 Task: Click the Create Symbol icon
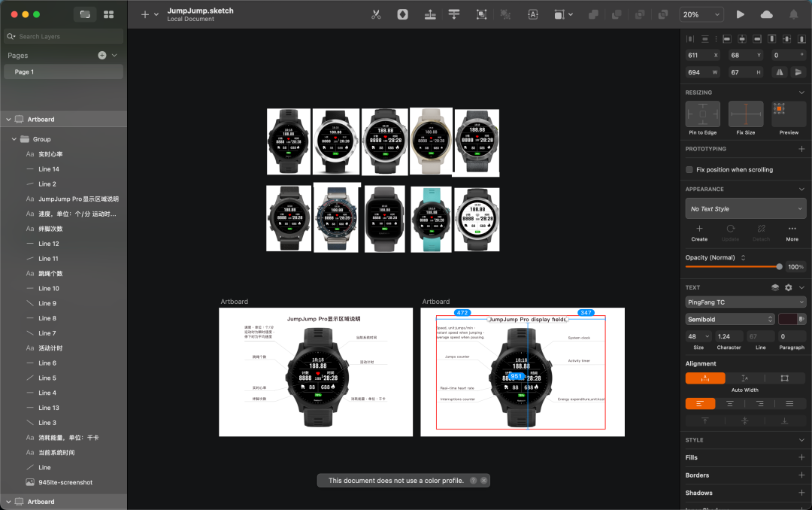(x=402, y=14)
